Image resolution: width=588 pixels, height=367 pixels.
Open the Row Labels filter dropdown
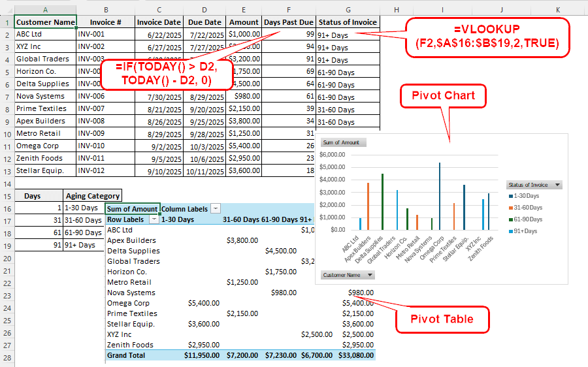pos(154,219)
